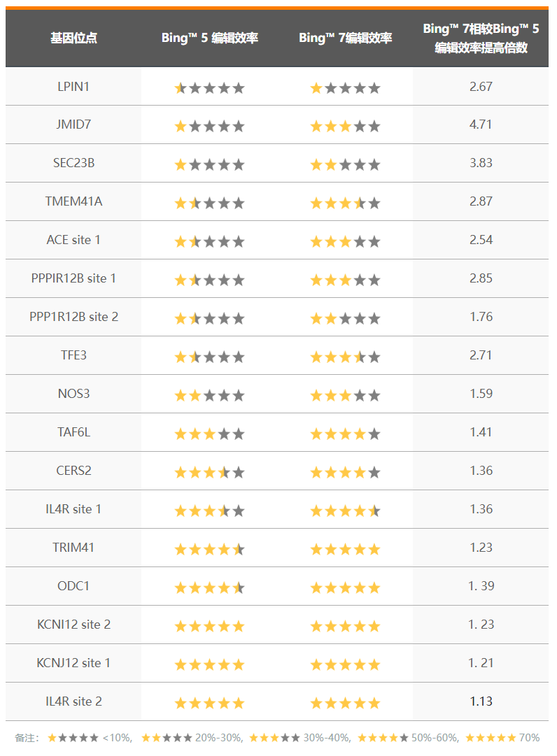Viewport: 557px width, 756px height.
Task: Click the Bing™ 5 编辑效率 column header
Action: 209,38
